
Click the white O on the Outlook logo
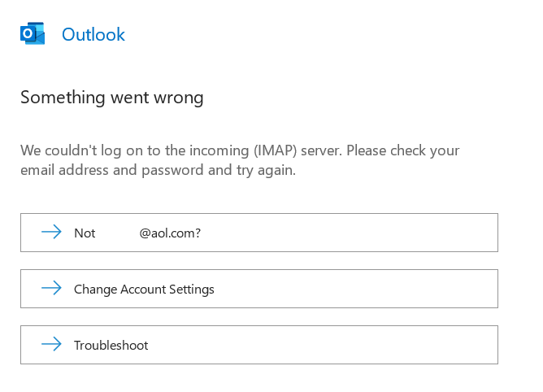(28, 33)
